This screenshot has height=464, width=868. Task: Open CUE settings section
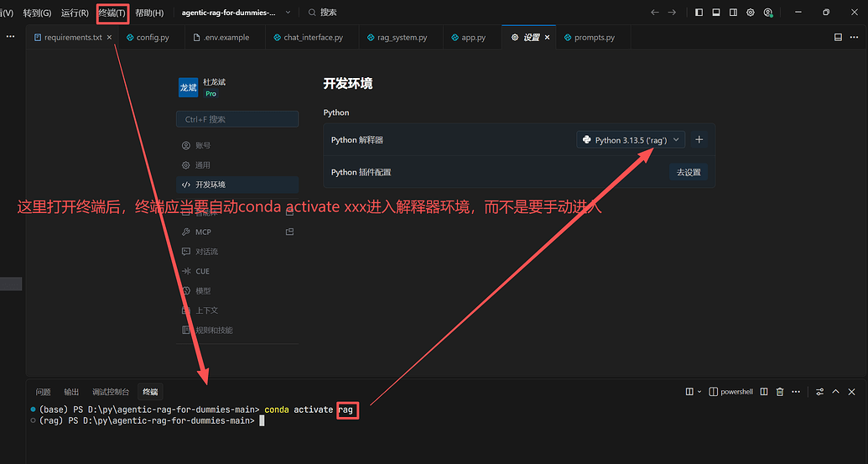[237, 271]
